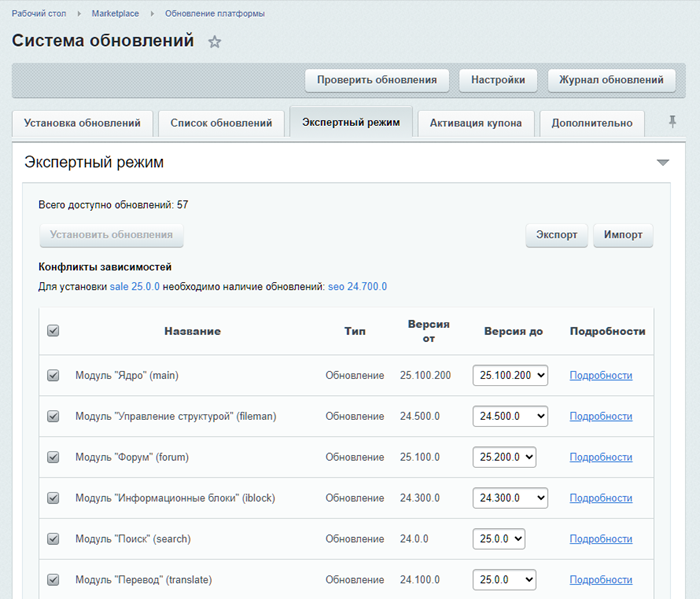This screenshot has height=599, width=700.
Task: Click the Подробности column header
Action: pyautogui.click(x=608, y=331)
